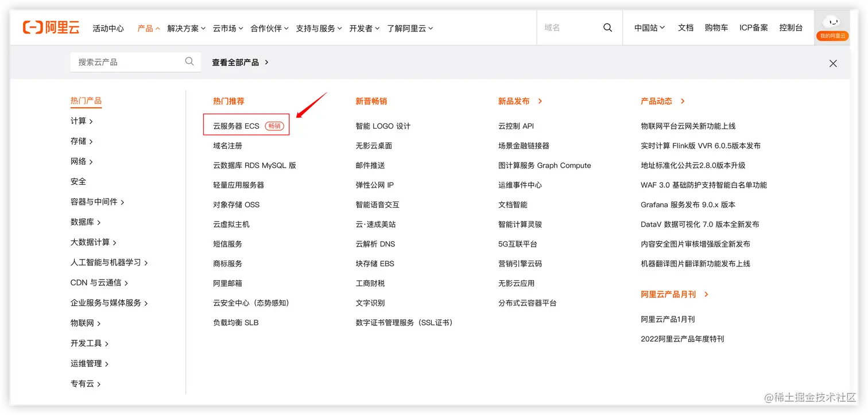Expand 容器与中间件 category
Image resolution: width=868 pixels, height=415 pixels.
(x=98, y=202)
